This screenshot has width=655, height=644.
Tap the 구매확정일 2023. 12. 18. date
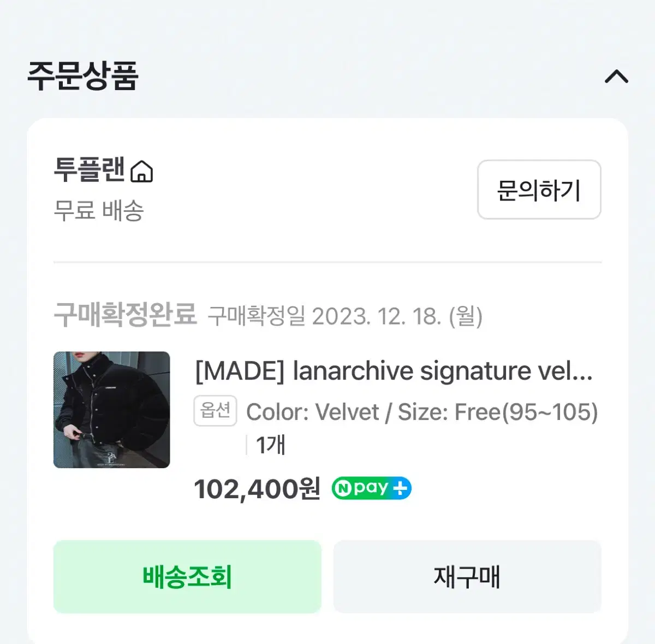(346, 316)
